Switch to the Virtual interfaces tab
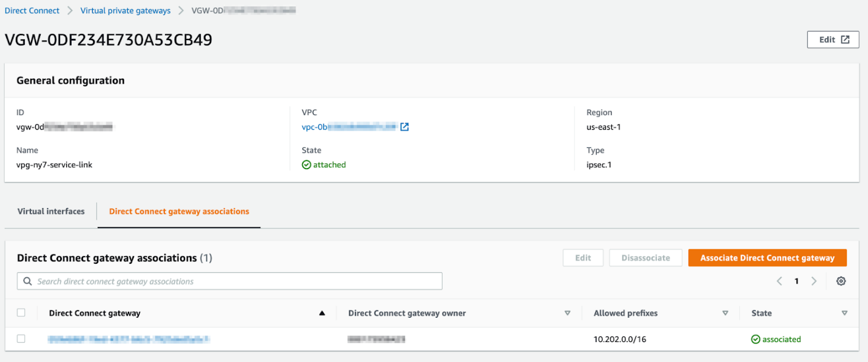The width and height of the screenshot is (868, 362). point(51,212)
